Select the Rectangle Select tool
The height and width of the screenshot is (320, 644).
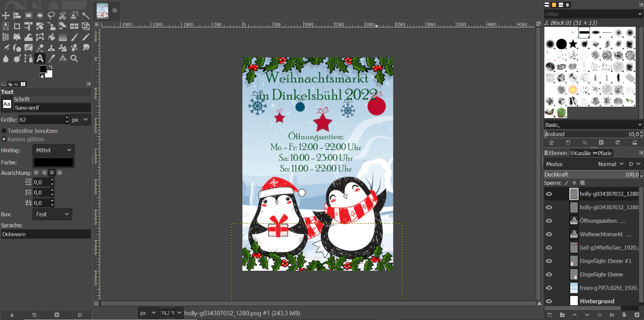tap(28, 16)
